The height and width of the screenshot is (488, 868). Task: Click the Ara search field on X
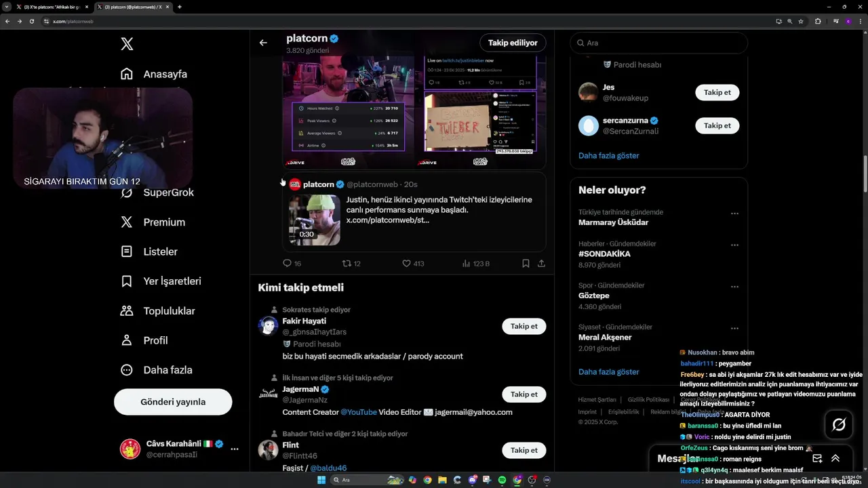click(x=658, y=43)
